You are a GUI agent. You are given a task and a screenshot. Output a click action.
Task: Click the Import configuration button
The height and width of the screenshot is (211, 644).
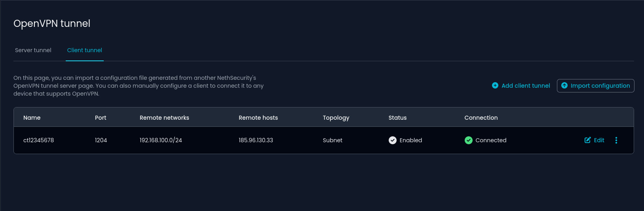click(x=595, y=86)
